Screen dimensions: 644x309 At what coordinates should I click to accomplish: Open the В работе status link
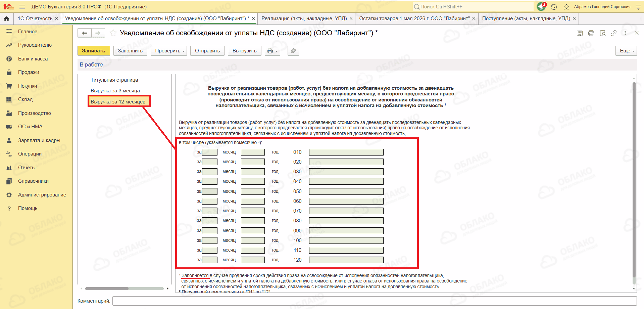click(91, 64)
